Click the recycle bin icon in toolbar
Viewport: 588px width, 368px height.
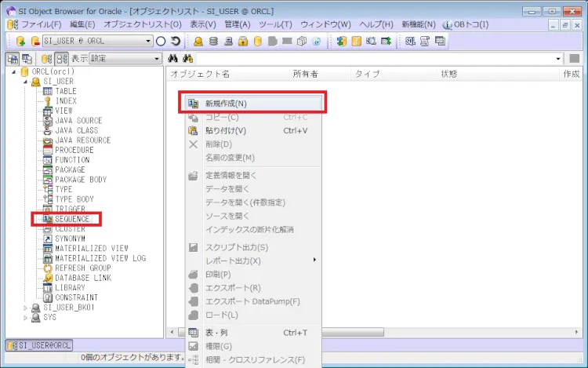317,41
